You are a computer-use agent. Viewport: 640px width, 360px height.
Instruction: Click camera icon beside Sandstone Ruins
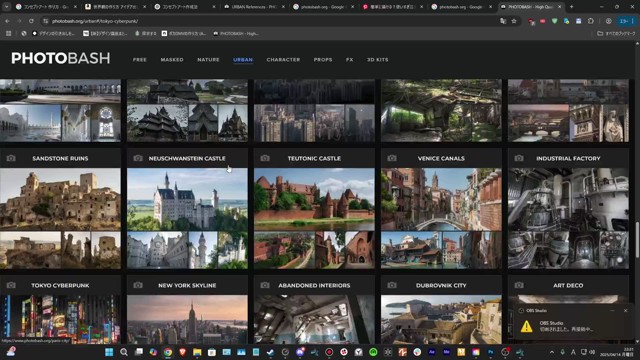tap(11, 158)
